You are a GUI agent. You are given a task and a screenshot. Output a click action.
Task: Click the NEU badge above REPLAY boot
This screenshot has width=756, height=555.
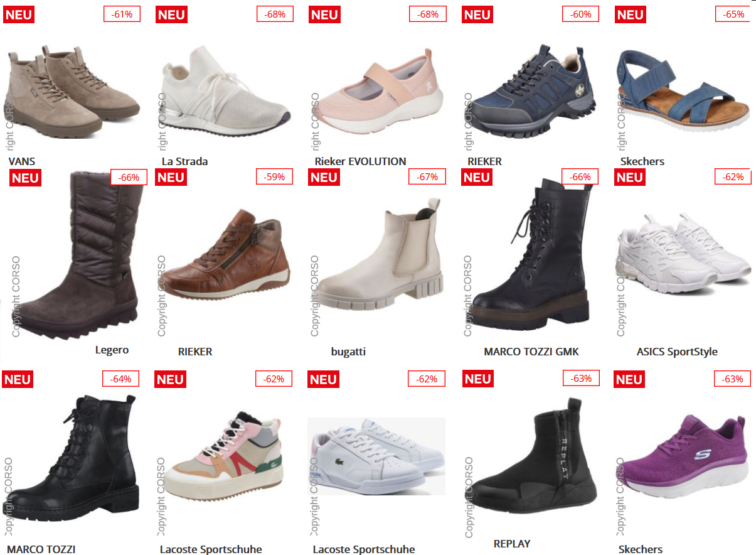[477, 379]
